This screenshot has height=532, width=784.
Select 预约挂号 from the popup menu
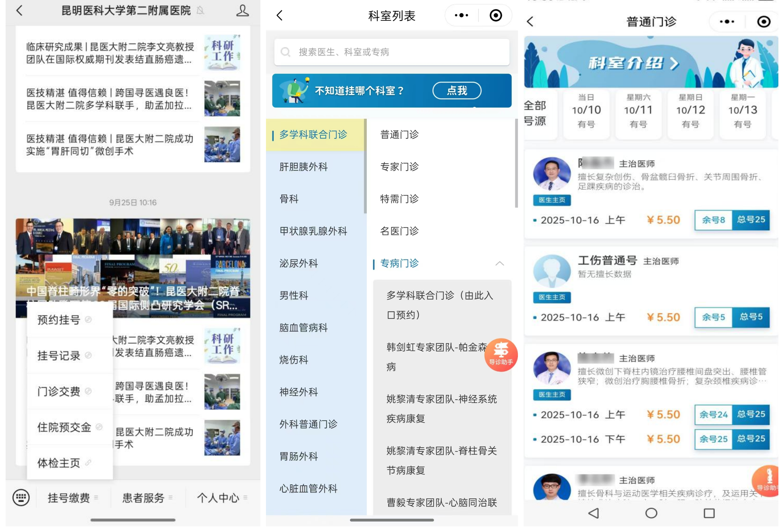(x=59, y=319)
